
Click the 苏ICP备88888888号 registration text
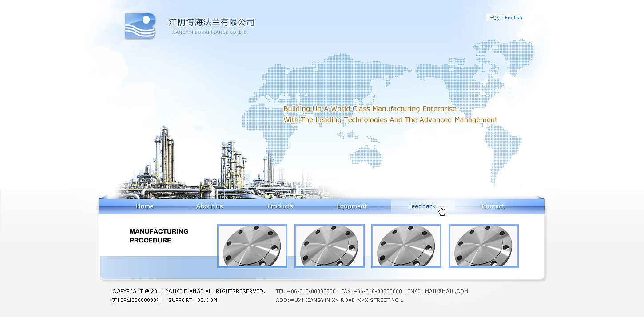coord(137,300)
